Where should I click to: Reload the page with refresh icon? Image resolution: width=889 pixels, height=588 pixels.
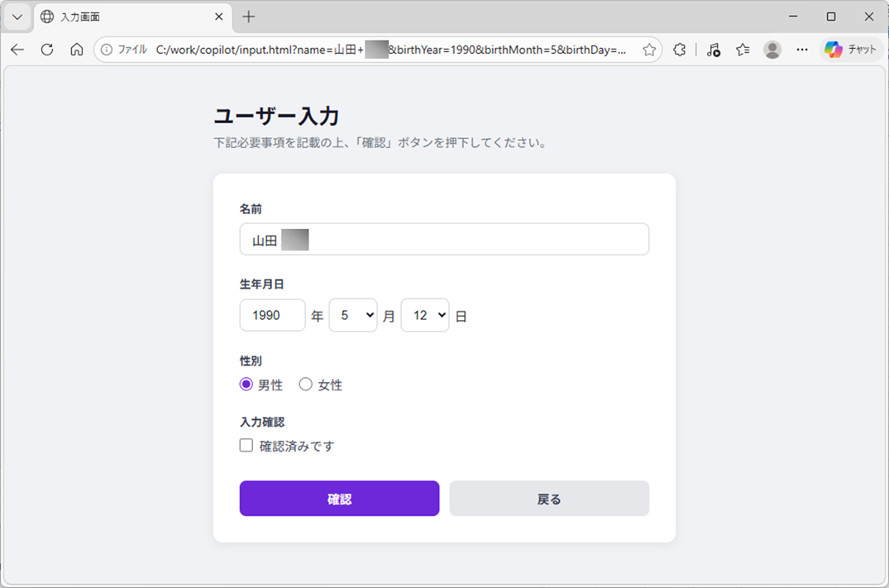[47, 50]
